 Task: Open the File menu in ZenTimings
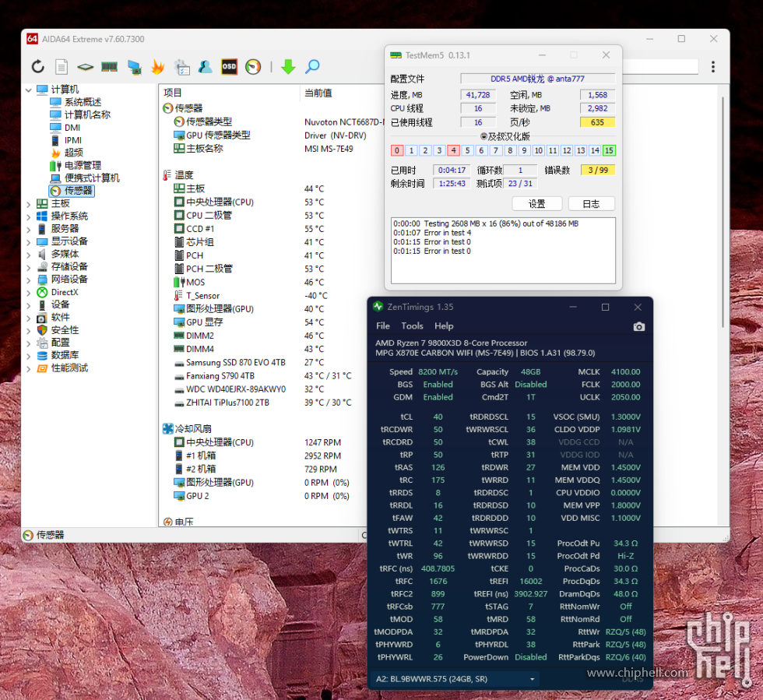[x=383, y=326]
